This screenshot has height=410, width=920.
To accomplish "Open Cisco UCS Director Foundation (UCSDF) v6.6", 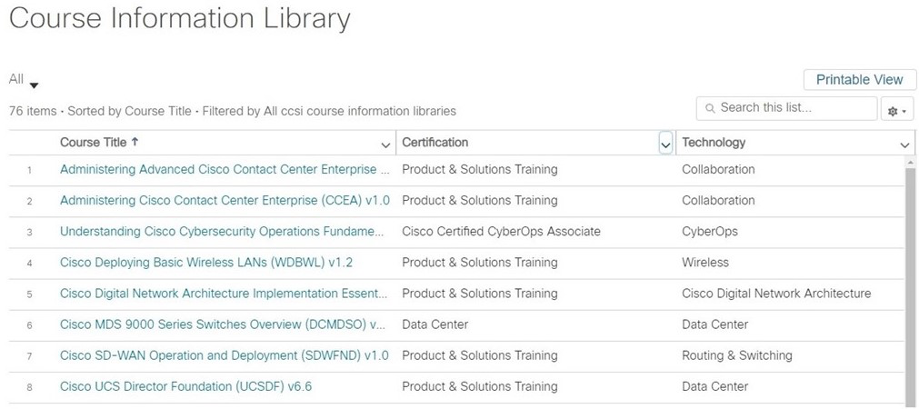I will point(186,387).
